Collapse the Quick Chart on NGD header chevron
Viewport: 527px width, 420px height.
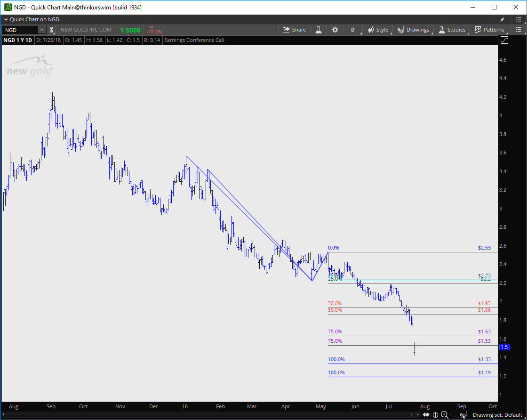(x=6, y=19)
